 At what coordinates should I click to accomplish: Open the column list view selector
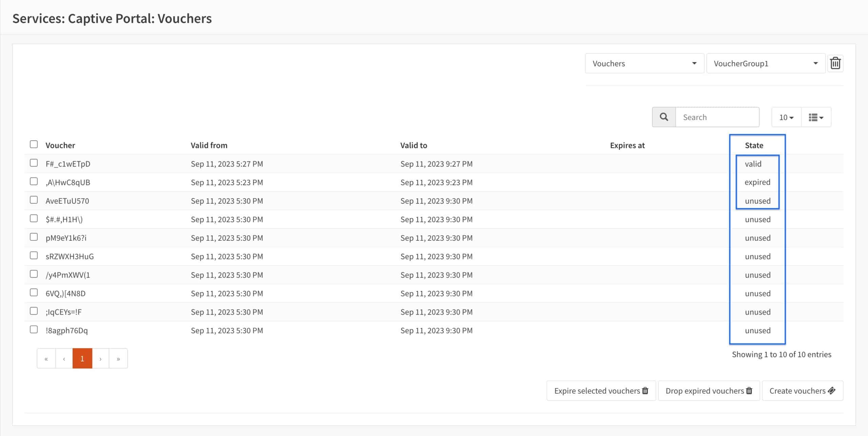pyautogui.click(x=816, y=117)
